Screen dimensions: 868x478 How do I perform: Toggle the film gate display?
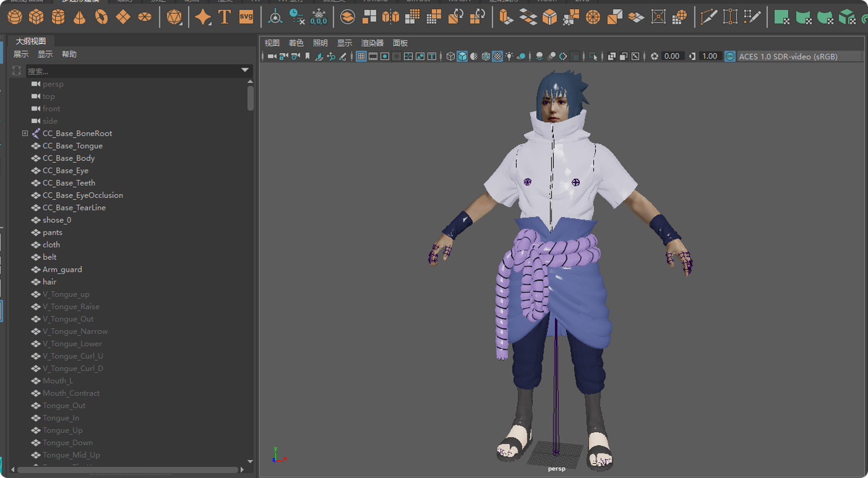[x=373, y=56]
